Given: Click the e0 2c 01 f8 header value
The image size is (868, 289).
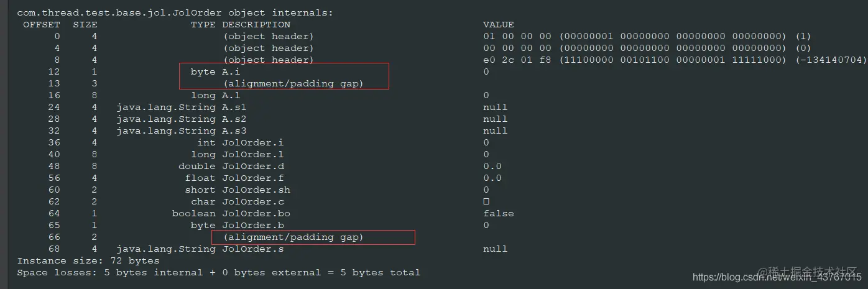Looking at the screenshot, I should tap(517, 60).
